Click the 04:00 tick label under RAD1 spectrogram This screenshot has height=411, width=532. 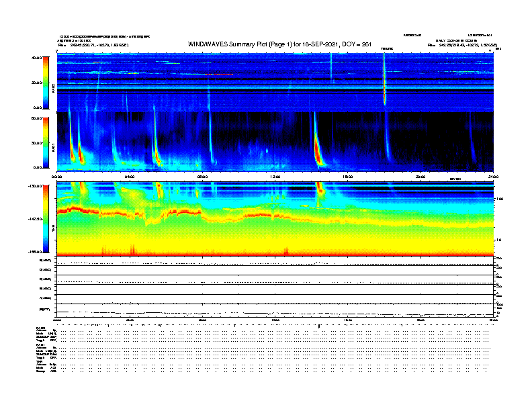coord(130,177)
